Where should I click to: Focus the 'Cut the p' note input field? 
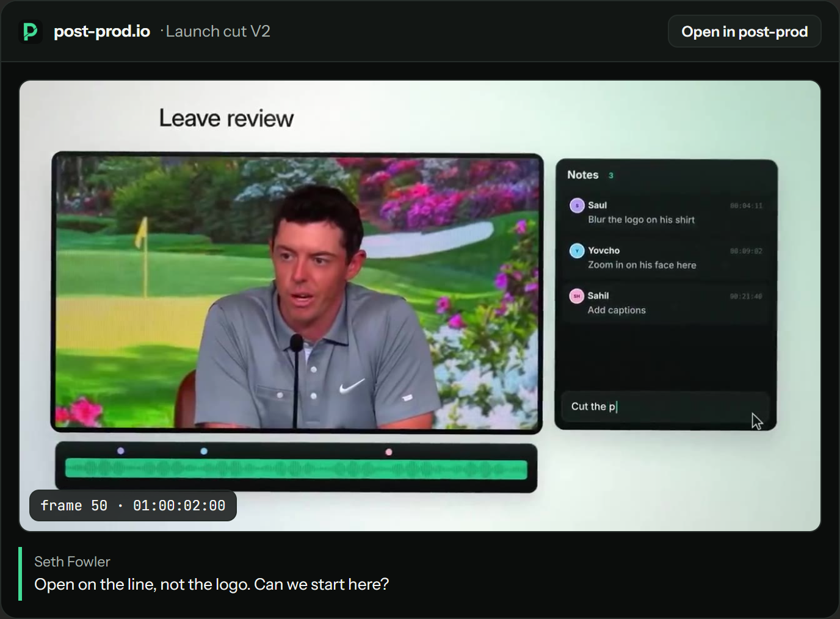tap(665, 407)
